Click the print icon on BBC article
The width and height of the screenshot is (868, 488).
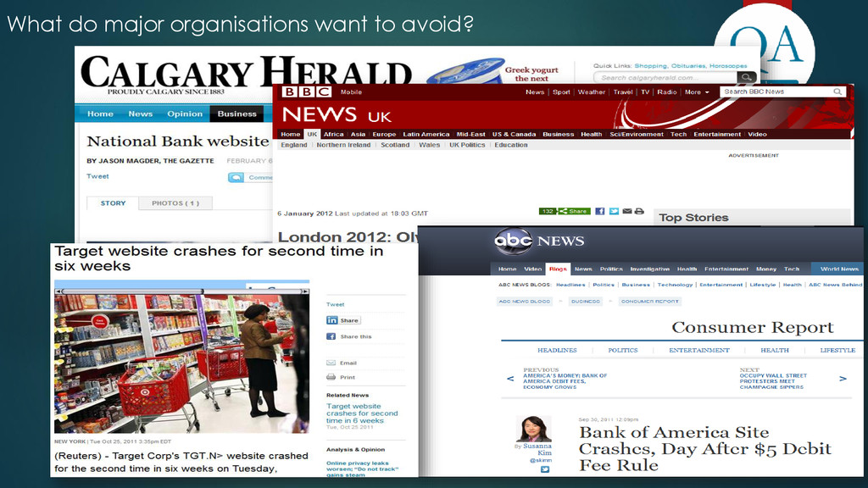click(x=639, y=211)
